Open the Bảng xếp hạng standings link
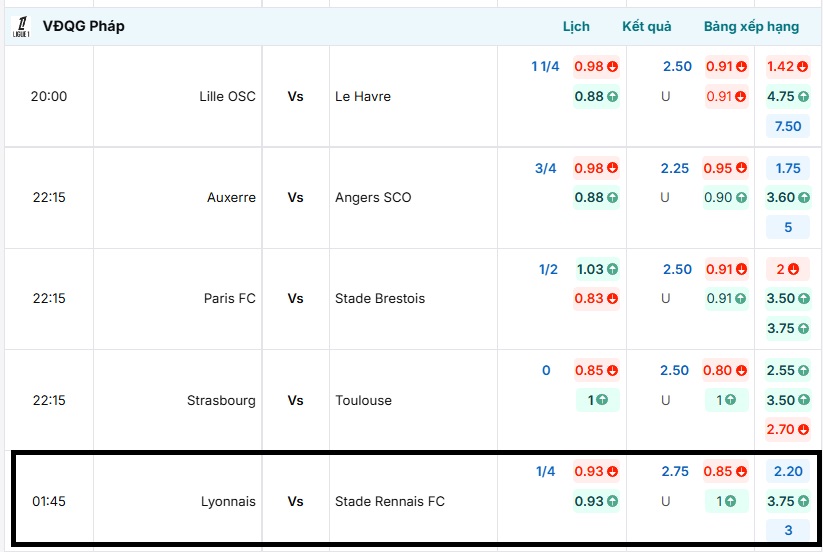Image resolution: width=823 pixels, height=552 pixels. 751,27
